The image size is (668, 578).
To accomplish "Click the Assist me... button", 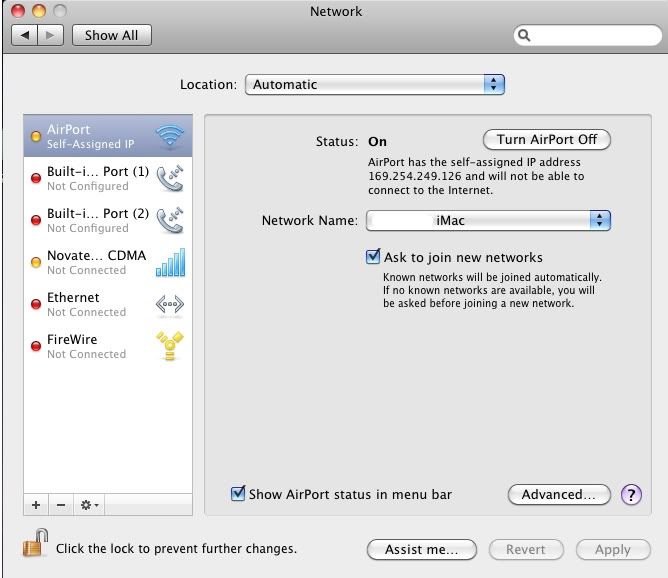I will coord(421,549).
